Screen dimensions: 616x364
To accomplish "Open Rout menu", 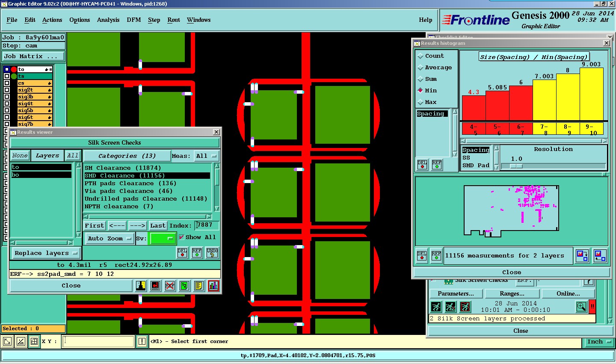I will pyautogui.click(x=174, y=20).
